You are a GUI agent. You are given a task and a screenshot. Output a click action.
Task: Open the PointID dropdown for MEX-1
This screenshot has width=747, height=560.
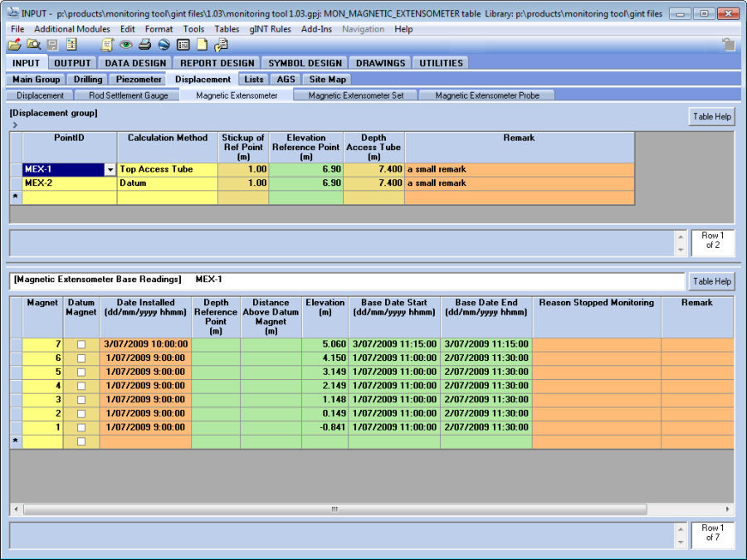coord(110,169)
